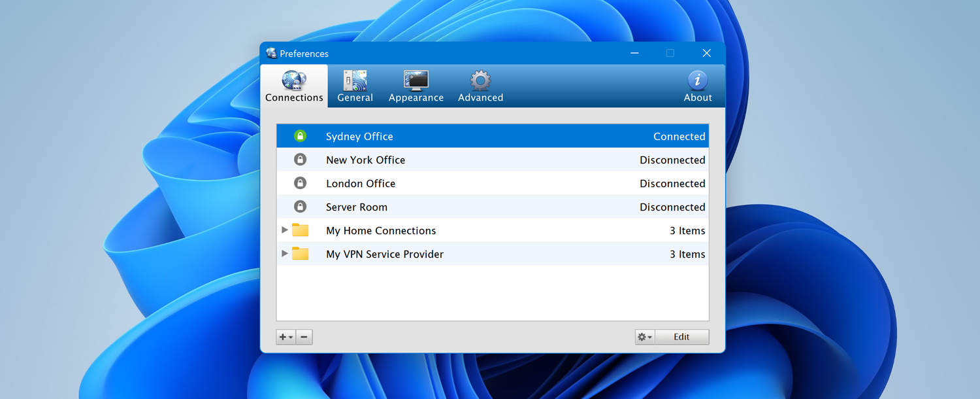Expand the My VPN Service Provider arrow

click(x=285, y=254)
